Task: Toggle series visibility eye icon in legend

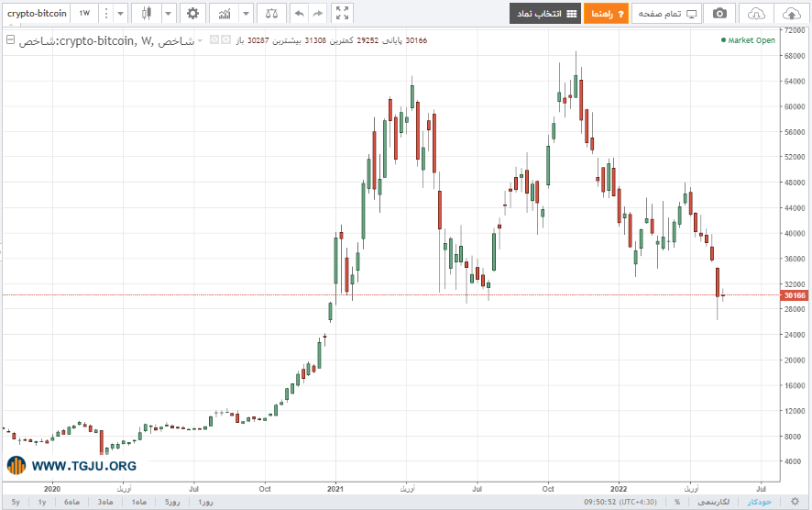Action: [x=214, y=40]
